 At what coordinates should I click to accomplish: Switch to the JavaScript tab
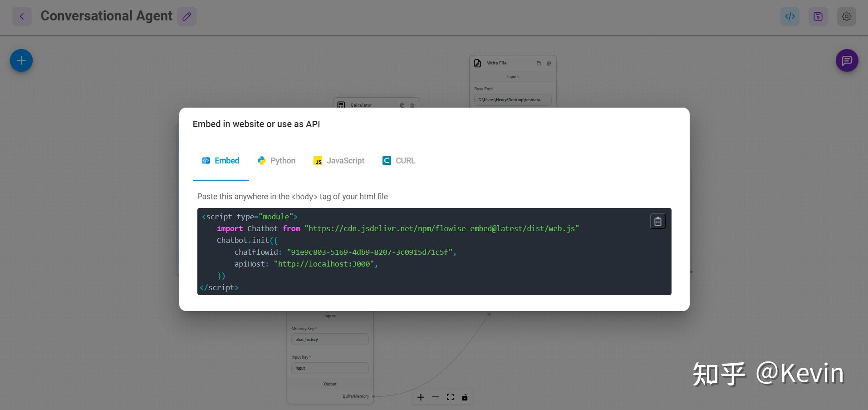(339, 161)
